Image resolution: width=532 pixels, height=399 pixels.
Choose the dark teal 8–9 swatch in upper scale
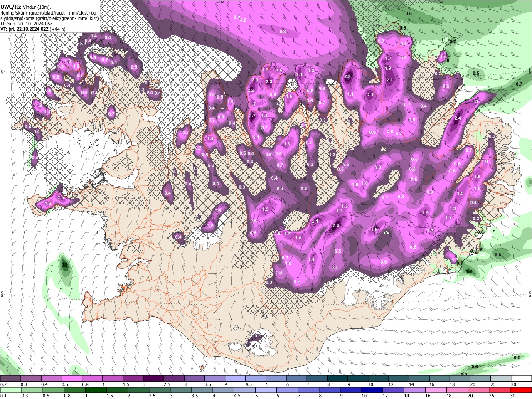(x=338, y=379)
